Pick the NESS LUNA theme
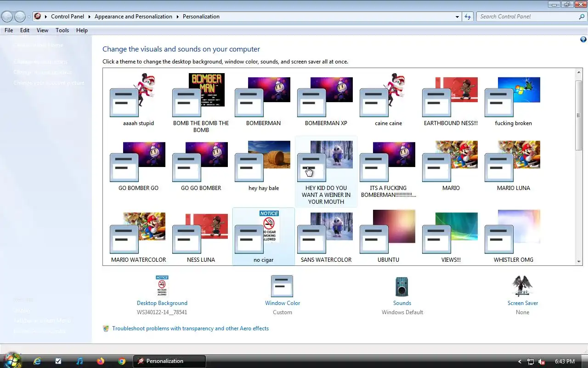The width and height of the screenshot is (588, 368). pyautogui.click(x=201, y=236)
